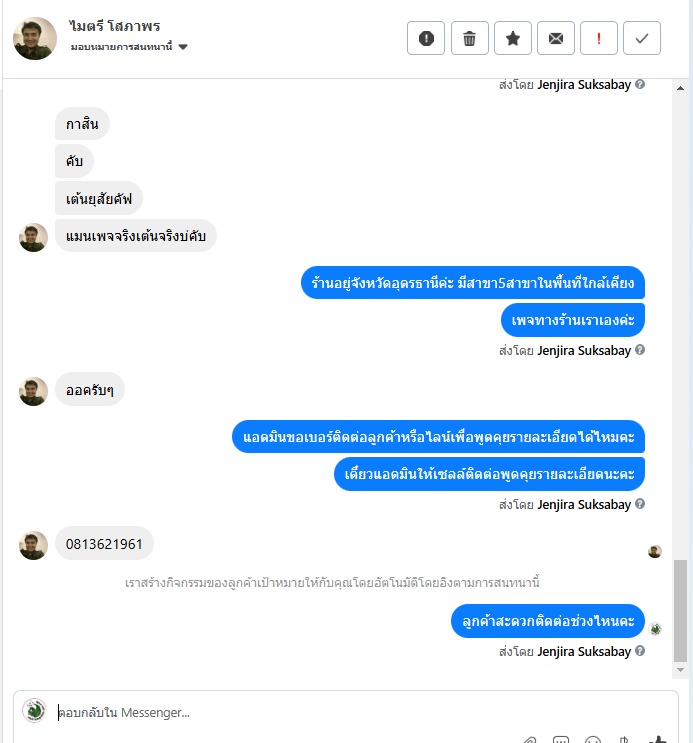Click scrollbar up arrow in chat

[x=680, y=88]
